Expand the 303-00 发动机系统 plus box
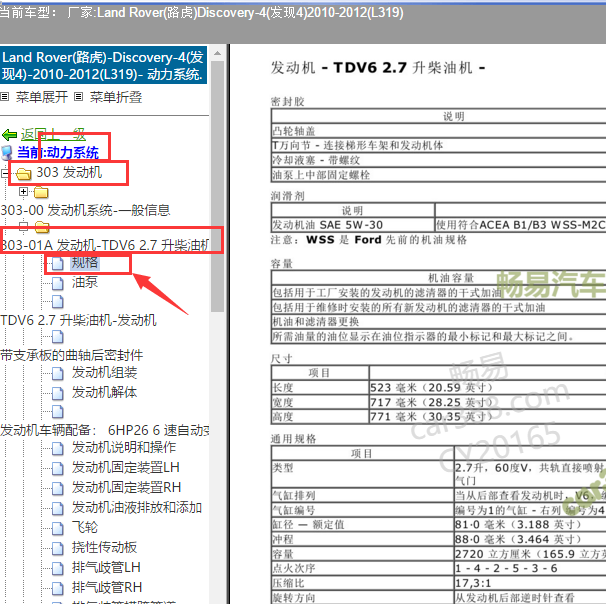Image resolution: width=606 pixels, height=604 pixels. [23, 192]
